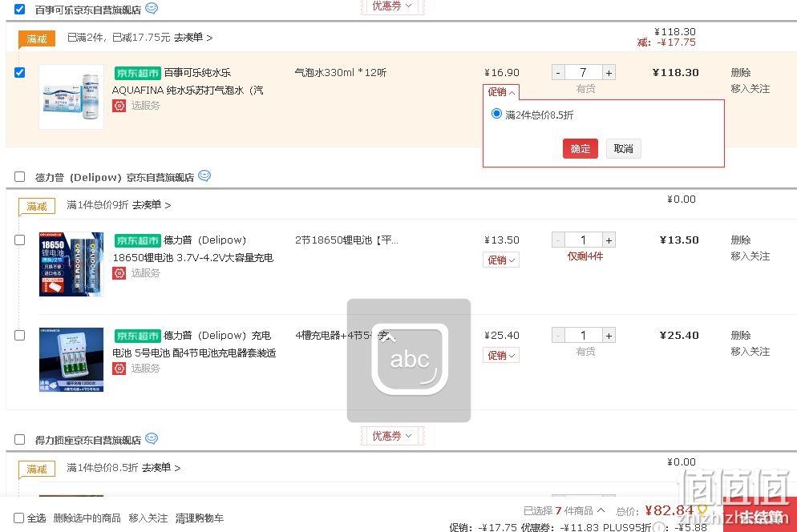Screen dimensions: 797x532
Task: Click the 京东超市 badge on 18650锂电池 item
Action: click(x=137, y=240)
